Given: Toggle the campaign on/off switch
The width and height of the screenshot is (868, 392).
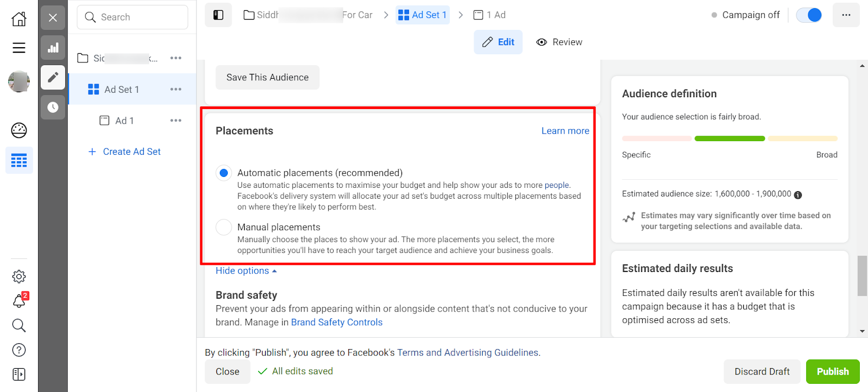Looking at the screenshot, I should coord(808,15).
